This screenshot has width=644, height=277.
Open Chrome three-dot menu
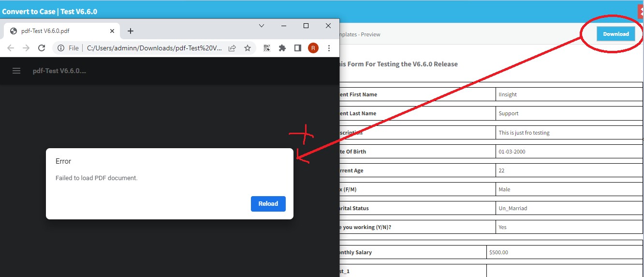pos(329,48)
